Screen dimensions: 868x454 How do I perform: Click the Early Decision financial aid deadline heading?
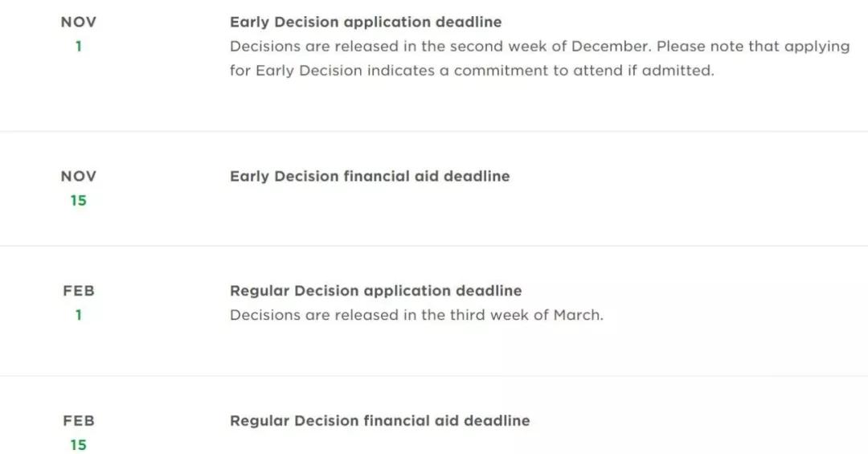370,176
